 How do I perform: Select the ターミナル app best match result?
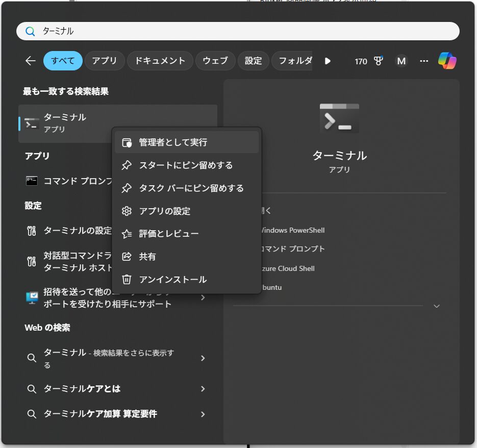point(118,123)
